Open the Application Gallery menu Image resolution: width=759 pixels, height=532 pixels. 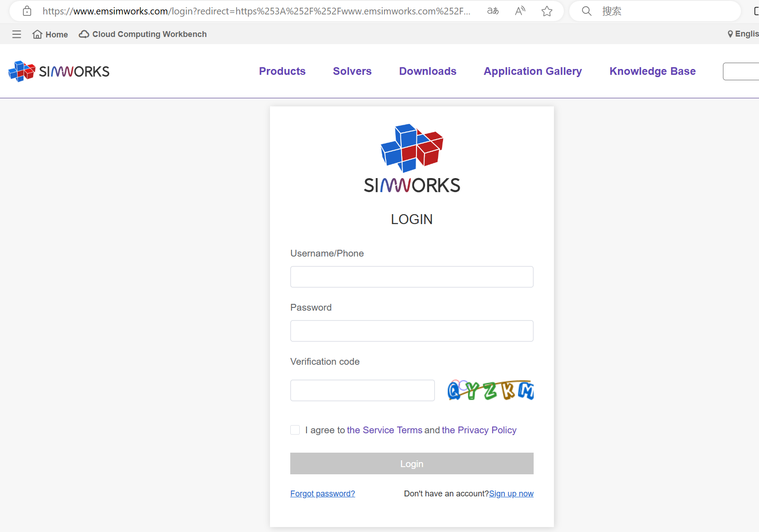(533, 71)
